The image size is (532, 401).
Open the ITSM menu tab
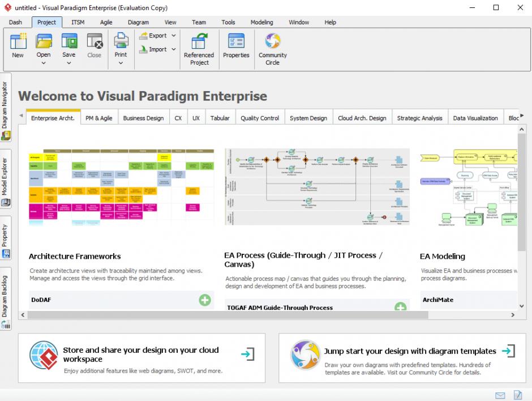[x=78, y=22]
